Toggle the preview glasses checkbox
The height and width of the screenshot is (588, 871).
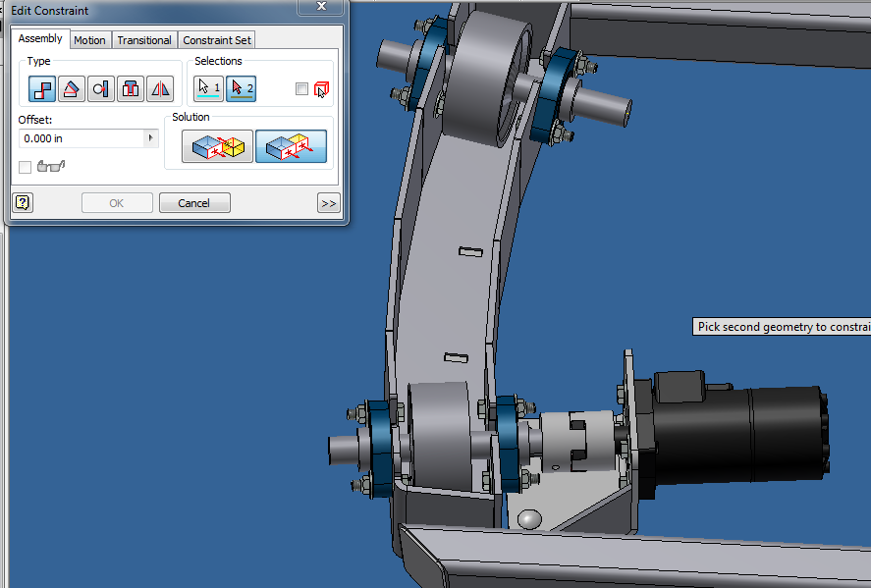25,167
